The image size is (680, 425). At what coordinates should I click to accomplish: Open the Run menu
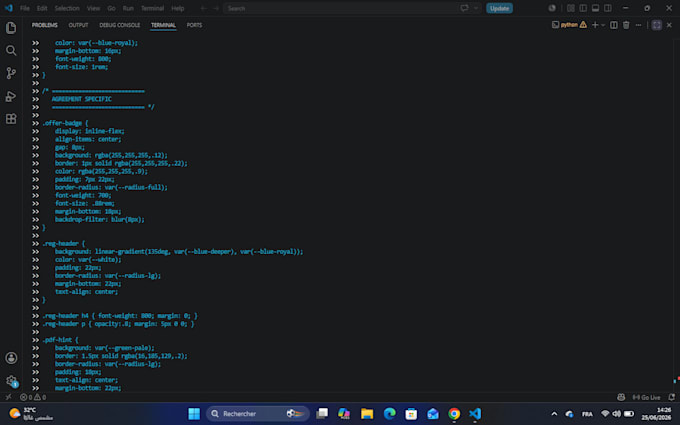128,8
